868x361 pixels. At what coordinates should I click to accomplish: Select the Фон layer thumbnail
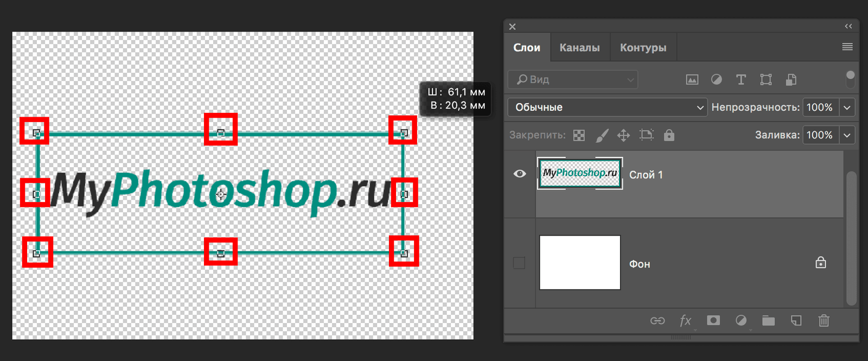click(579, 263)
